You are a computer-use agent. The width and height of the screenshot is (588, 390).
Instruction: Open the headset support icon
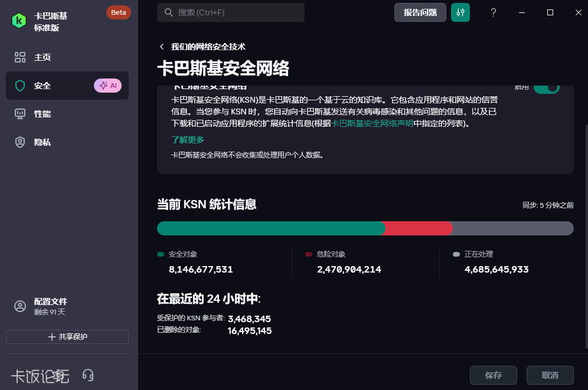tap(88, 375)
